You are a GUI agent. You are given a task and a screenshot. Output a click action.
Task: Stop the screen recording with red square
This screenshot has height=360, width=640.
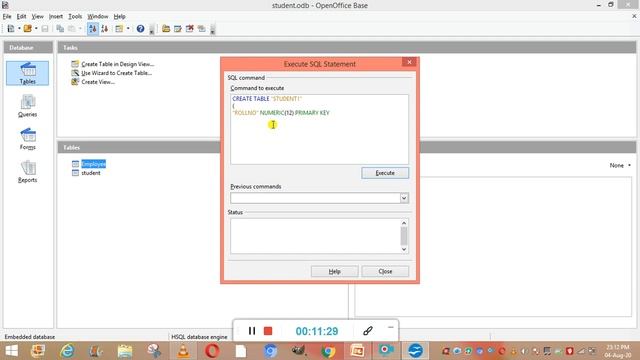pos(268,331)
